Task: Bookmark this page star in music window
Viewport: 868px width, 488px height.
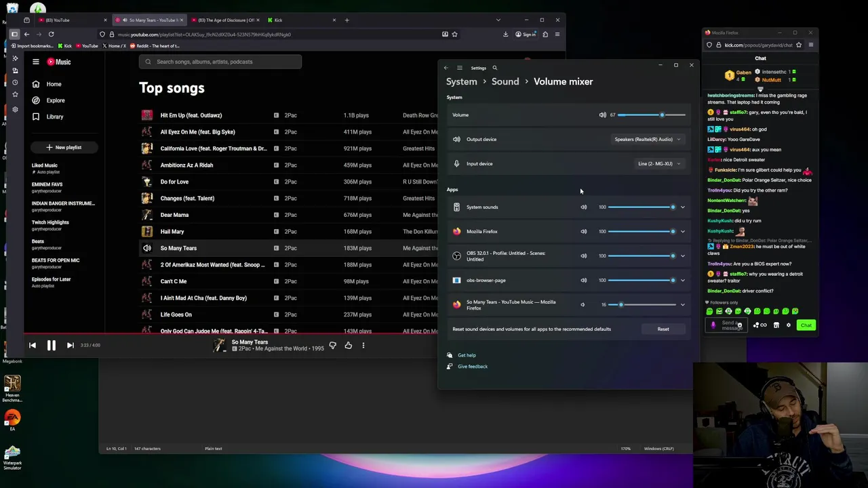Action: (x=454, y=34)
